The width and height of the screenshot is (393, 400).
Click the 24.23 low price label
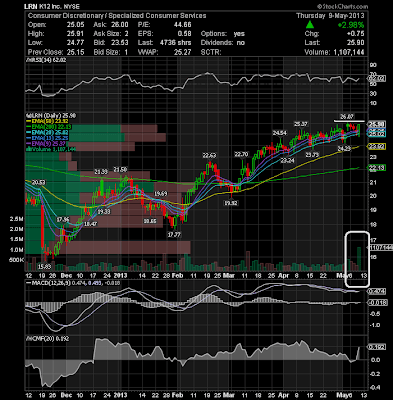[x=344, y=149]
